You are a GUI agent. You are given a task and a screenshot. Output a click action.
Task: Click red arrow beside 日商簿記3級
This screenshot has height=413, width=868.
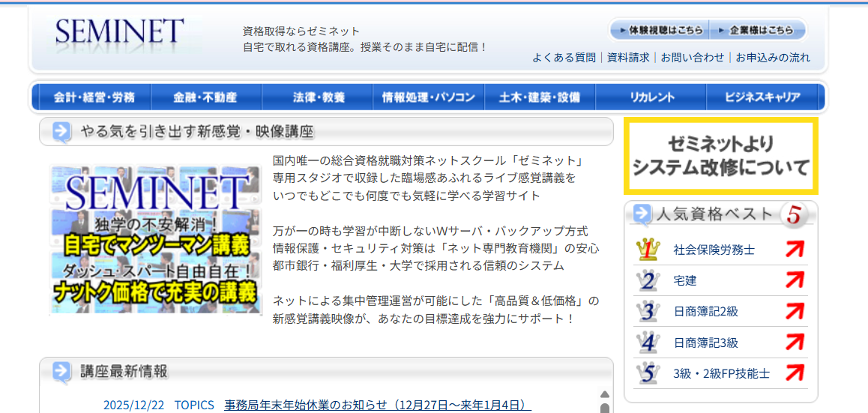(x=794, y=342)
